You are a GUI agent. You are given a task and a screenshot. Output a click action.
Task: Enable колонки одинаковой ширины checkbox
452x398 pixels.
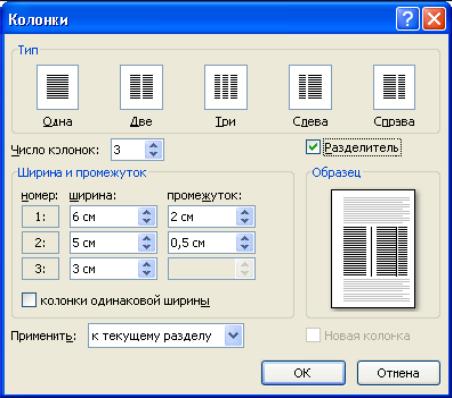pos(29,299)
